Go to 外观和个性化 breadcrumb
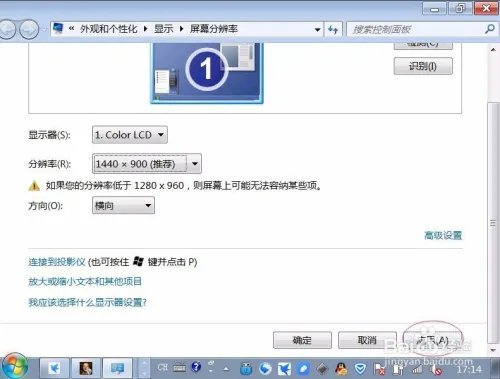Viewport: 500px width, 379px height. 108,29
